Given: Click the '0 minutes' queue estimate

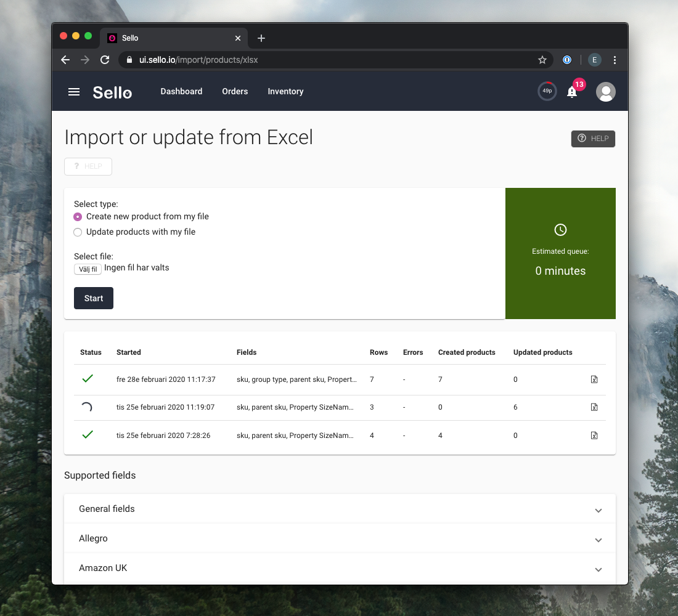Looking at the screenshot, I should [560, 271].
